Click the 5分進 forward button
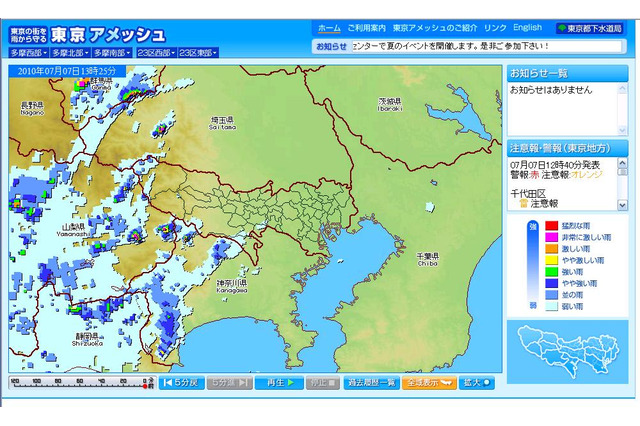Image resolution: width=640 pixels, height=426 pixels. [229, 383]
